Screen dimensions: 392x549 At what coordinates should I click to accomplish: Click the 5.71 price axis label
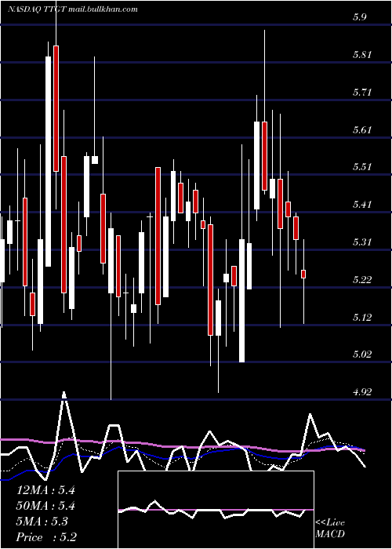pos(362,92)
